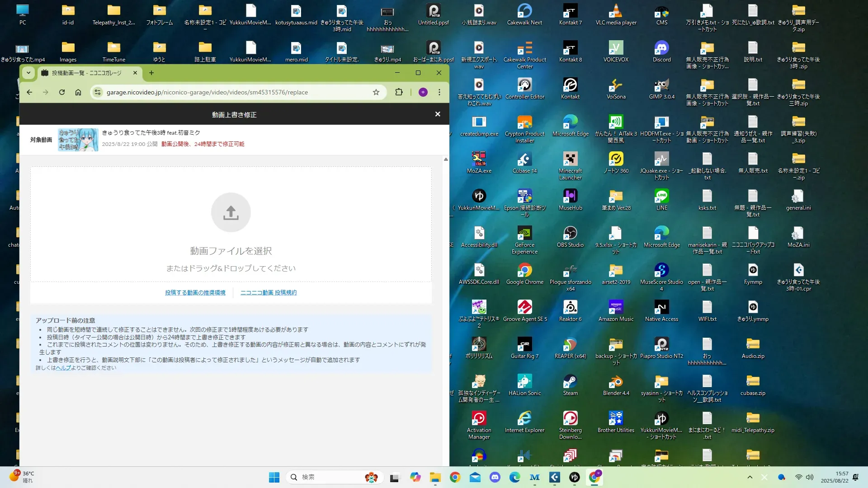Click the target video thumbnail
Image resolution: width=868 pixels, height=488 pixels.
coord(78,140)
